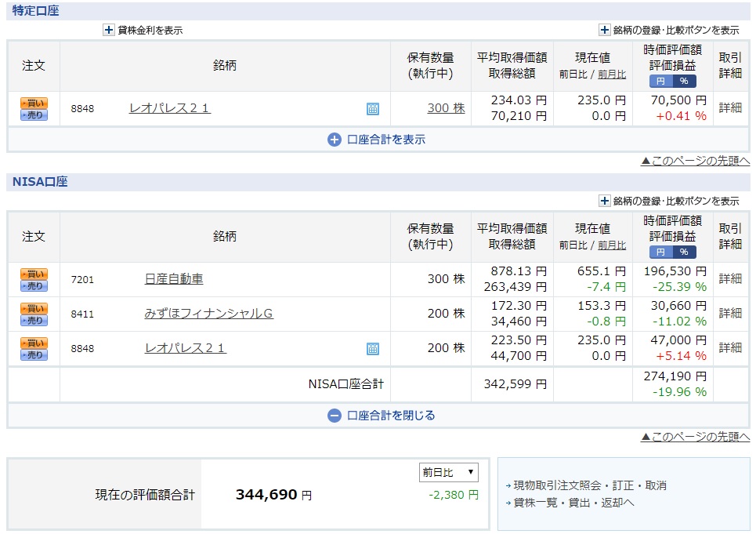Click the 売り button for レオパレス21 in 特定口座

pos(34,114)
